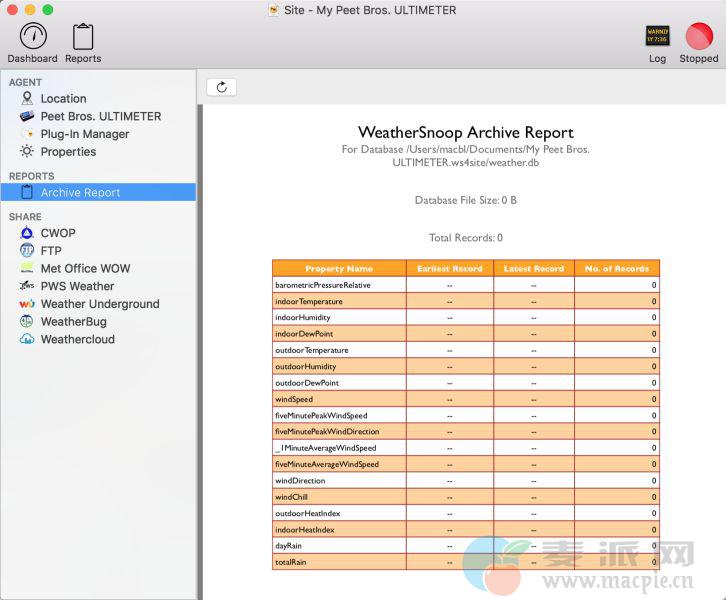This screenshot has width=726, height=600.
Task: Open Properties gear item
Action: (68, 152)
